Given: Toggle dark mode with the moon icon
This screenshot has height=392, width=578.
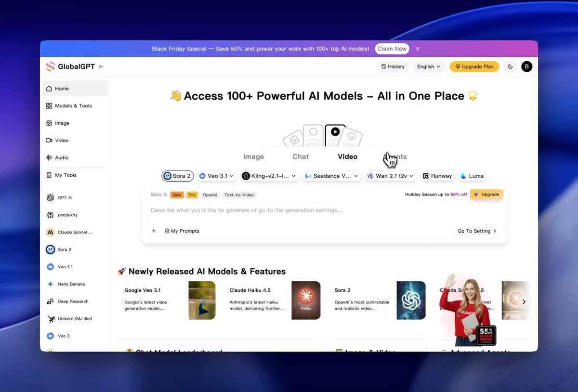Looking at the screenshot, I should [511, 66].
